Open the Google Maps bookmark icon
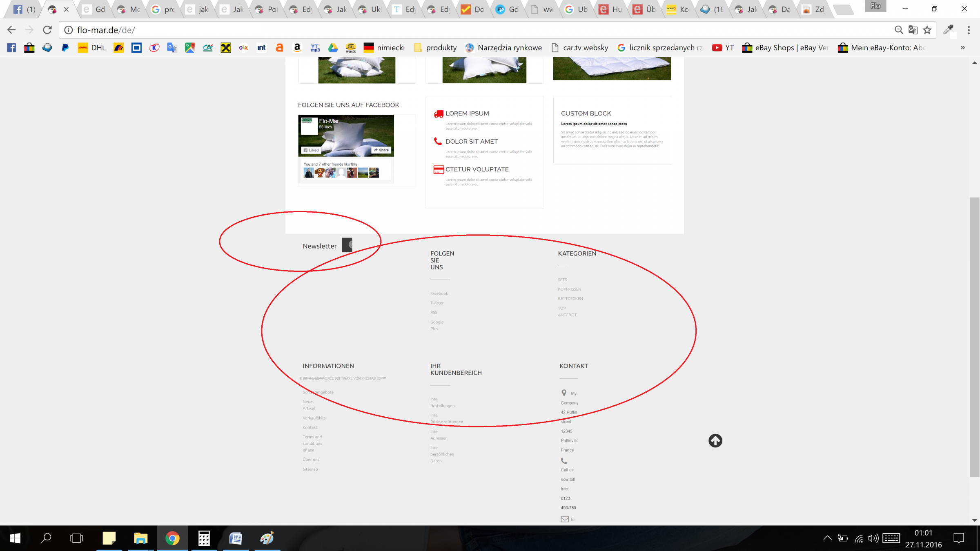Viewport: 980px width, 551px height. pos(190,48)
